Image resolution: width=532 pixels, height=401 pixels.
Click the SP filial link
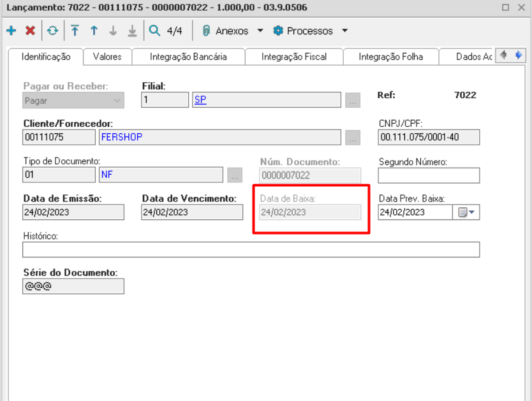pos(200,99)
